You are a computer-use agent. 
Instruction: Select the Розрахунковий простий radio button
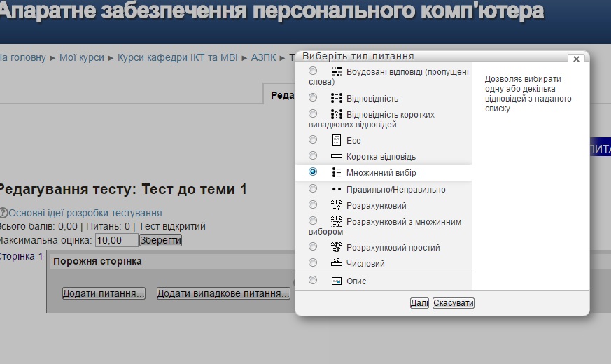(313, 246)
